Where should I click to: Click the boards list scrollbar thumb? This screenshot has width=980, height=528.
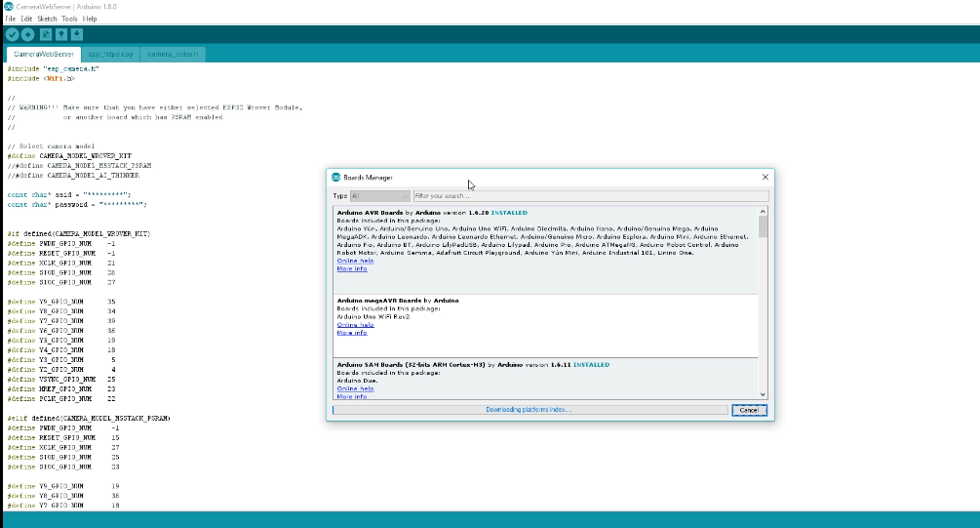coord(764,227)
